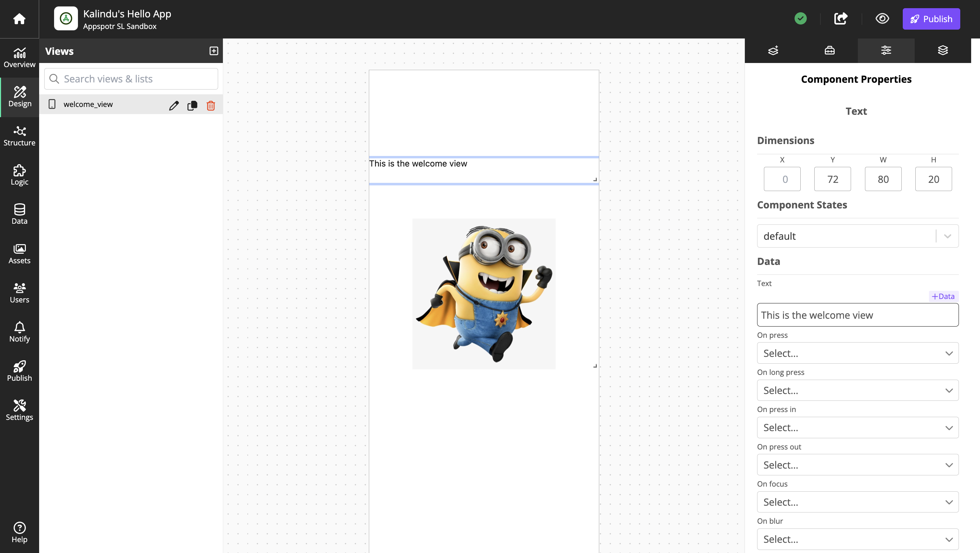Open the On blur dropdown
980x553 pixels.
coord(857,539)
